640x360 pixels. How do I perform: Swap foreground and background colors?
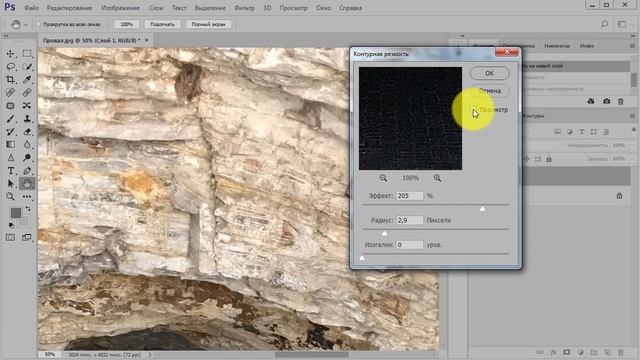point(28,209)
